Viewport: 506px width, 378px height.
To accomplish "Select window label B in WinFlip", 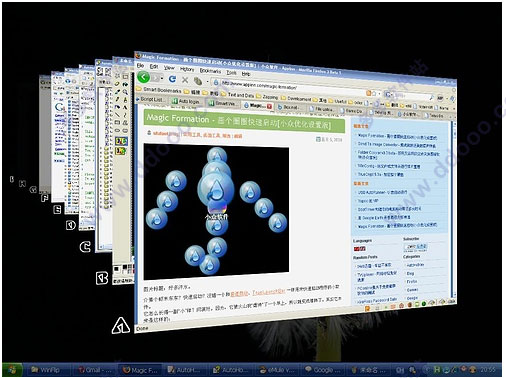I will (x=102, y=278).
